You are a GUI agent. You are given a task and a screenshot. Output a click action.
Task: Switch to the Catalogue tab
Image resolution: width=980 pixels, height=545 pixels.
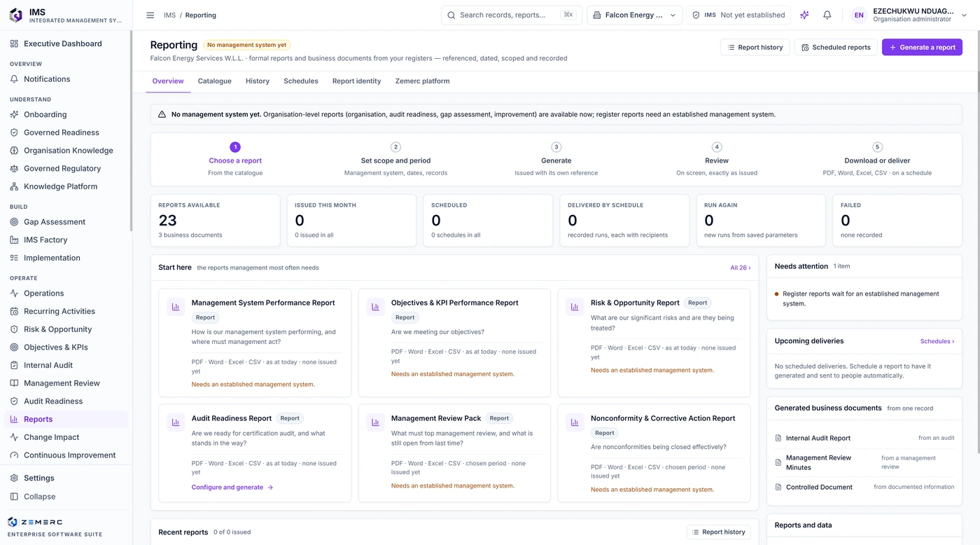click(x=215, y=81)
